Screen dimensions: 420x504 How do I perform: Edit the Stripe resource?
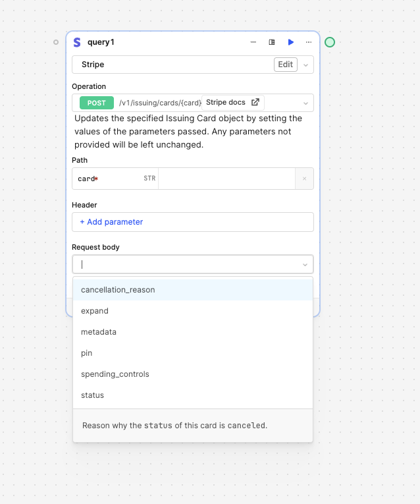pyautogui.click(x=286, y=65)
